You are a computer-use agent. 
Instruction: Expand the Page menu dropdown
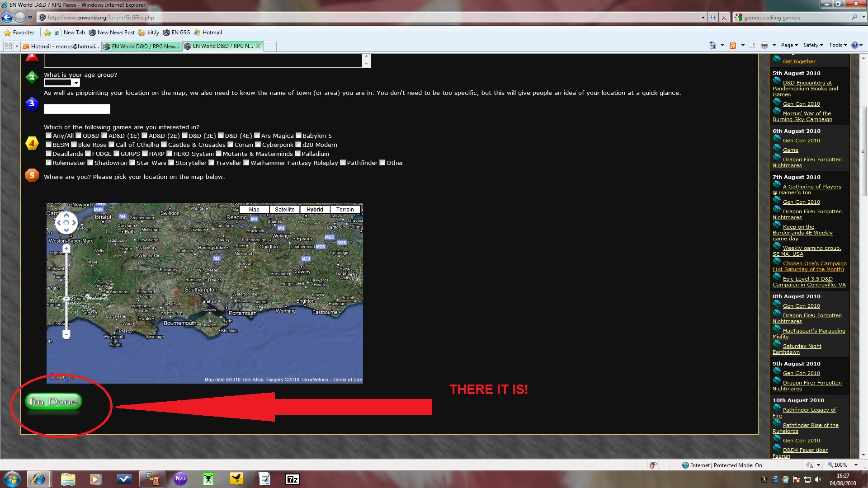pos(789,45)
